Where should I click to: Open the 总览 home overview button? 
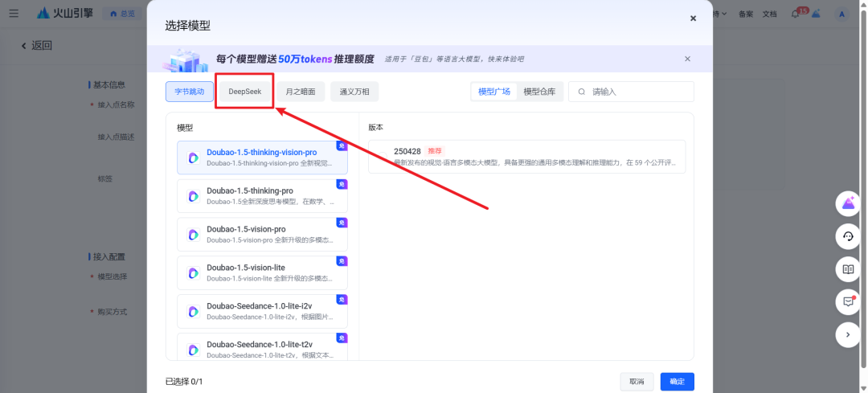click(122, 14)
